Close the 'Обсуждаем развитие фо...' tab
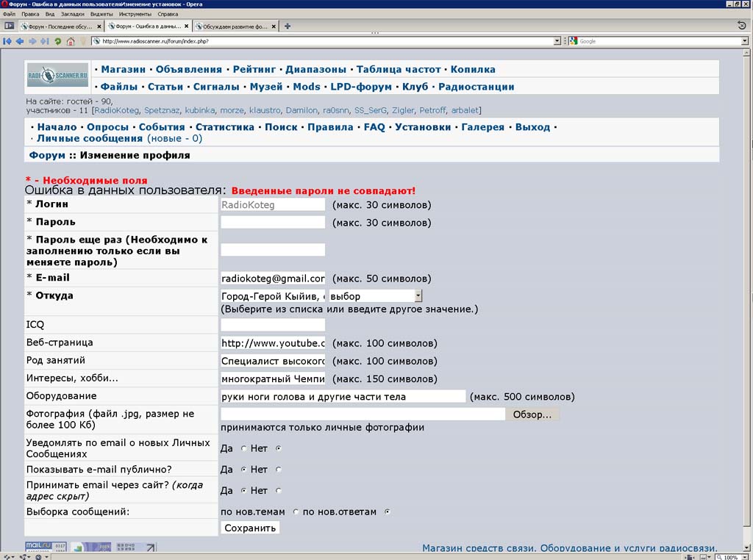753x560 pixels. tap(274, 26)
